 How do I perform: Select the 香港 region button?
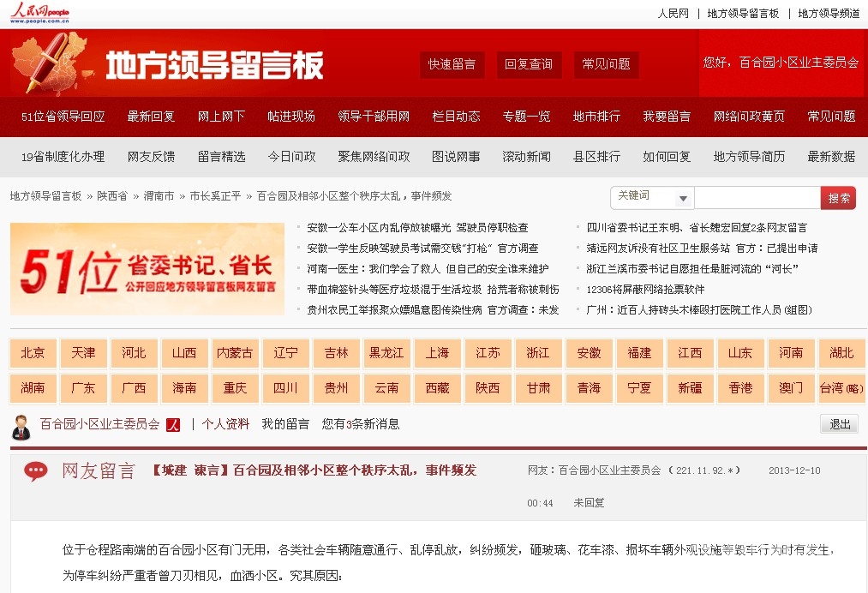click(740, 388)
